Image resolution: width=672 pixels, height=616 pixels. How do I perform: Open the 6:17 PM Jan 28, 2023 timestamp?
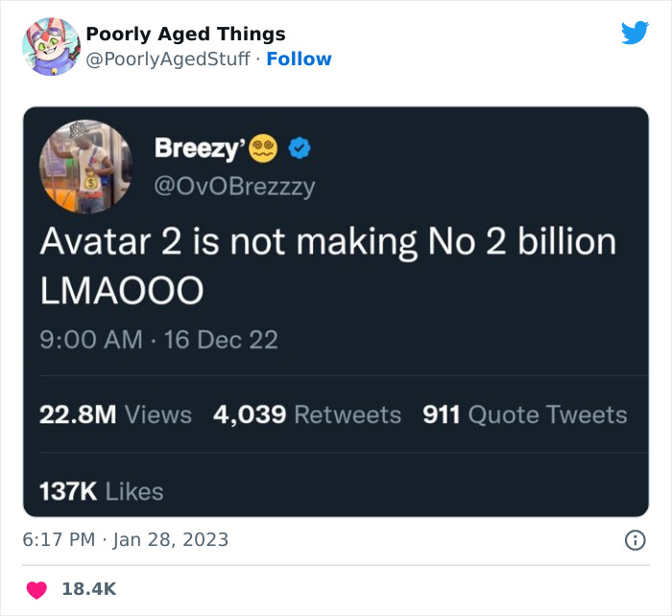pyautogui.click(x=126, y=539)
